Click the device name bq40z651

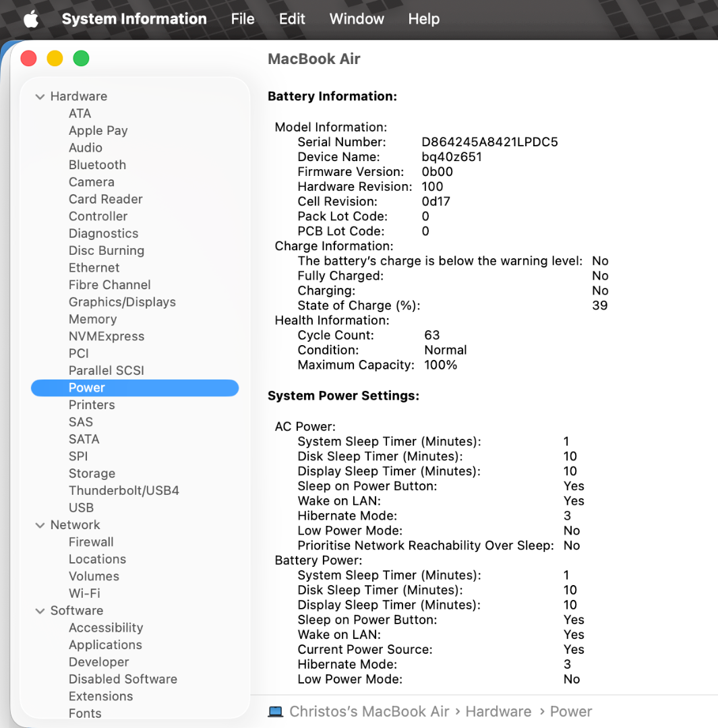452,157
